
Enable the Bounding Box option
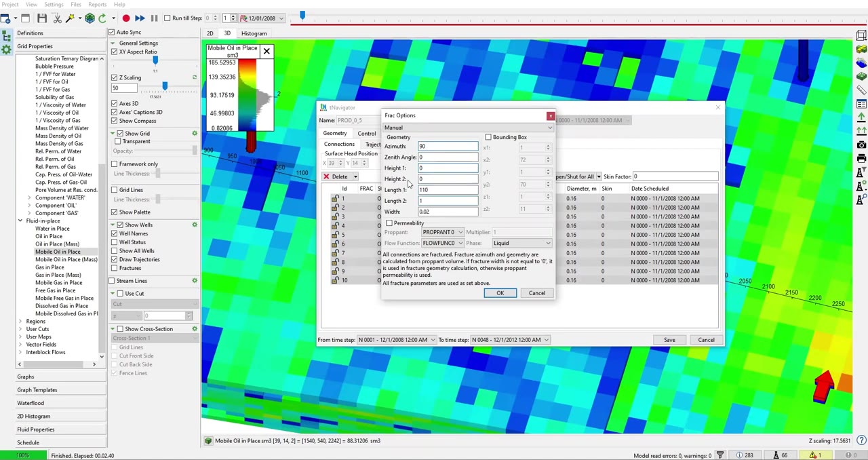(x=488, y=137)
